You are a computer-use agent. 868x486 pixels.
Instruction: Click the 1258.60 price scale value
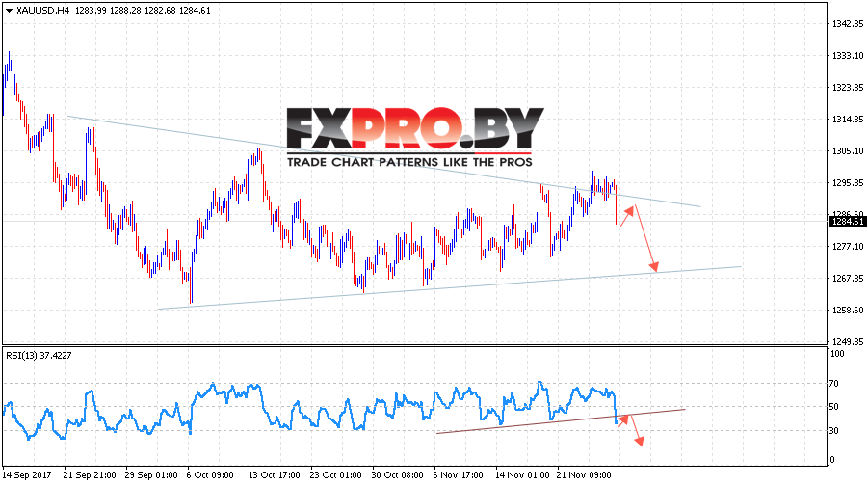point(848,310)
